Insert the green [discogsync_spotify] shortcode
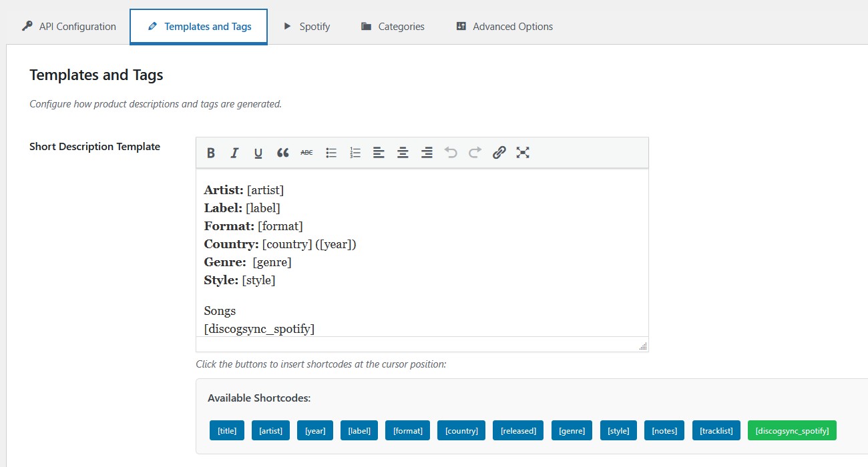868x467 pixels. point(792,430)
